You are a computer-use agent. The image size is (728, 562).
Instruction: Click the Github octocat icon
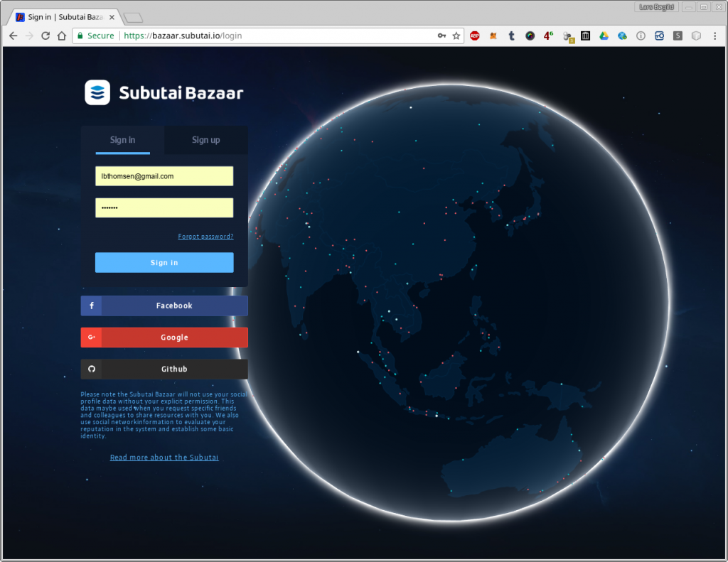pos(92,369)
